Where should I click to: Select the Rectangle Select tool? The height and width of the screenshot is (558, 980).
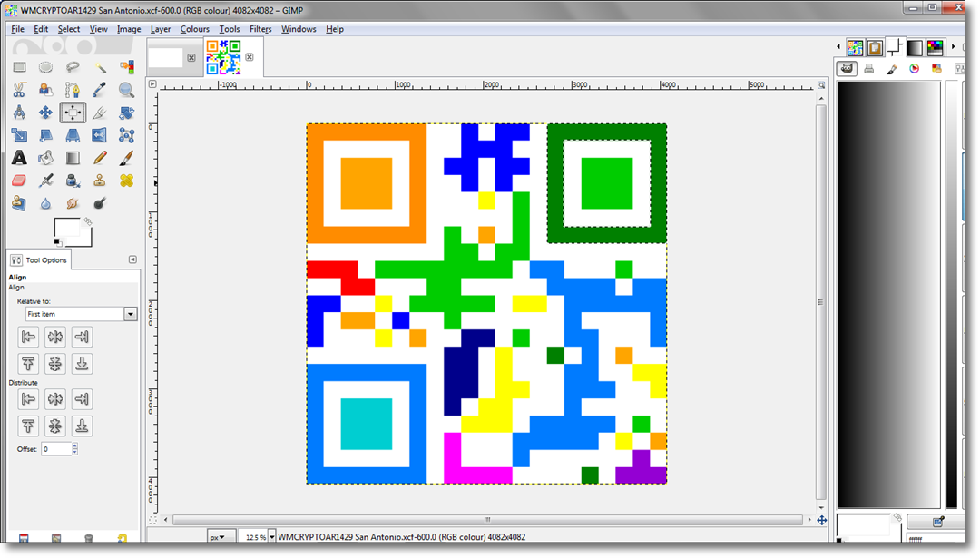19,67
